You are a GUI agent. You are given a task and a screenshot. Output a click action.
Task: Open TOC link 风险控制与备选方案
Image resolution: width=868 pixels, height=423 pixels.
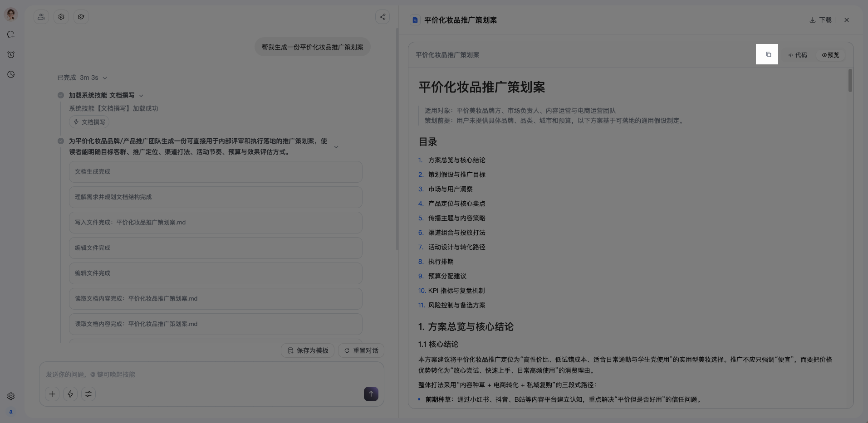click(456, 305)
